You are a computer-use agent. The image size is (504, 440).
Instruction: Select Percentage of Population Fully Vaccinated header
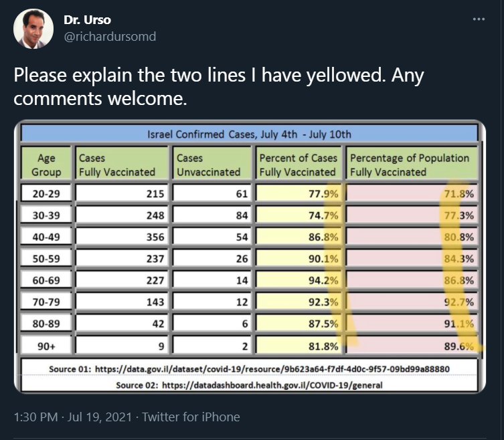tap(412, 164)
